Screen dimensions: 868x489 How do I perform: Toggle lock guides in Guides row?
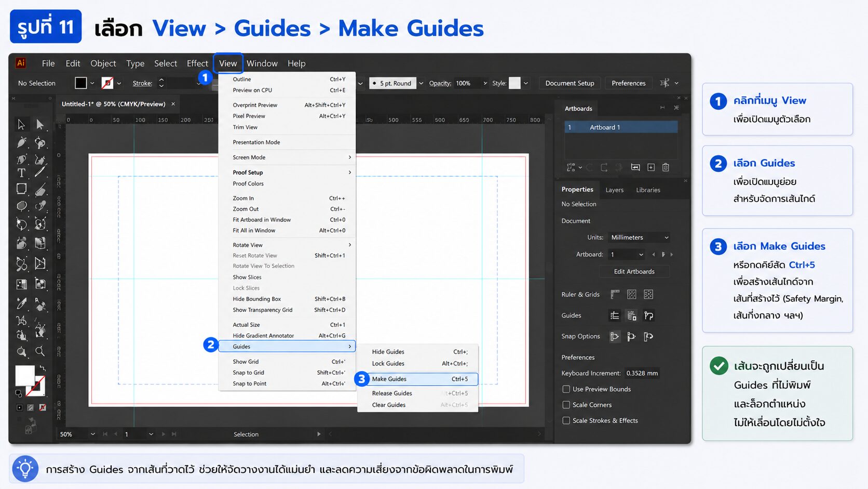(632, 315)
